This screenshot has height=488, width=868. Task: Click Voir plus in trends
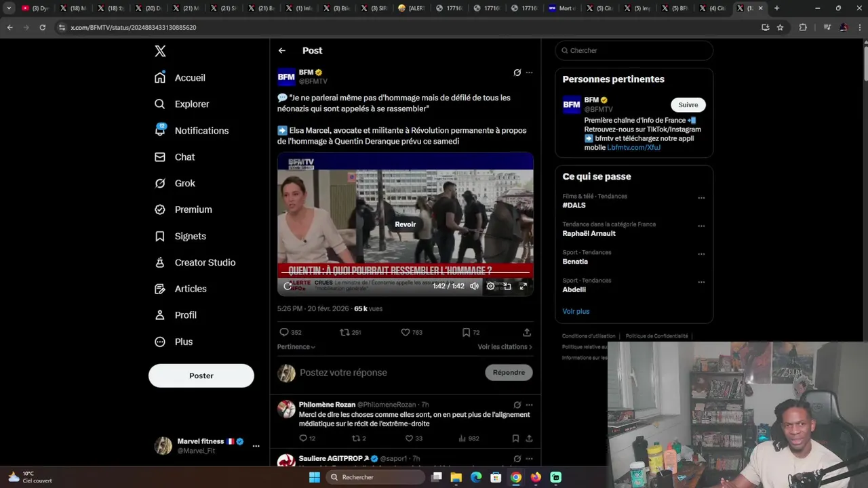tap(576, 311)
